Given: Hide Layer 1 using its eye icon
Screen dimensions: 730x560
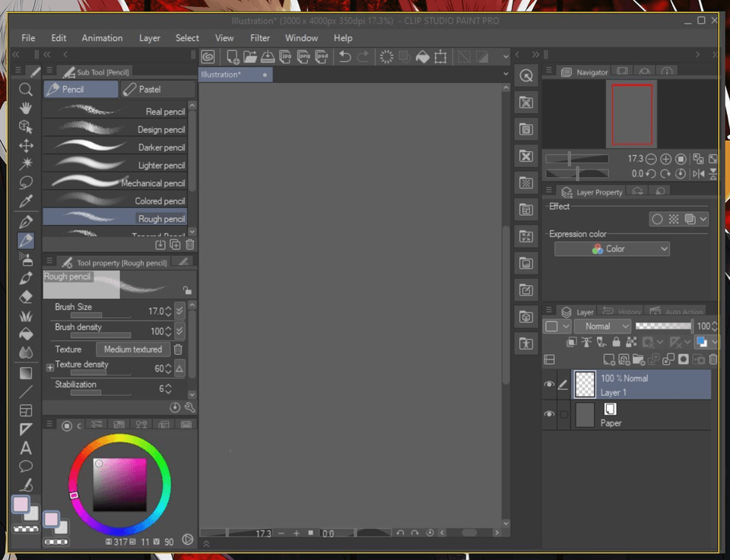Looking at the screenshot, I should (x=549, y=384).
